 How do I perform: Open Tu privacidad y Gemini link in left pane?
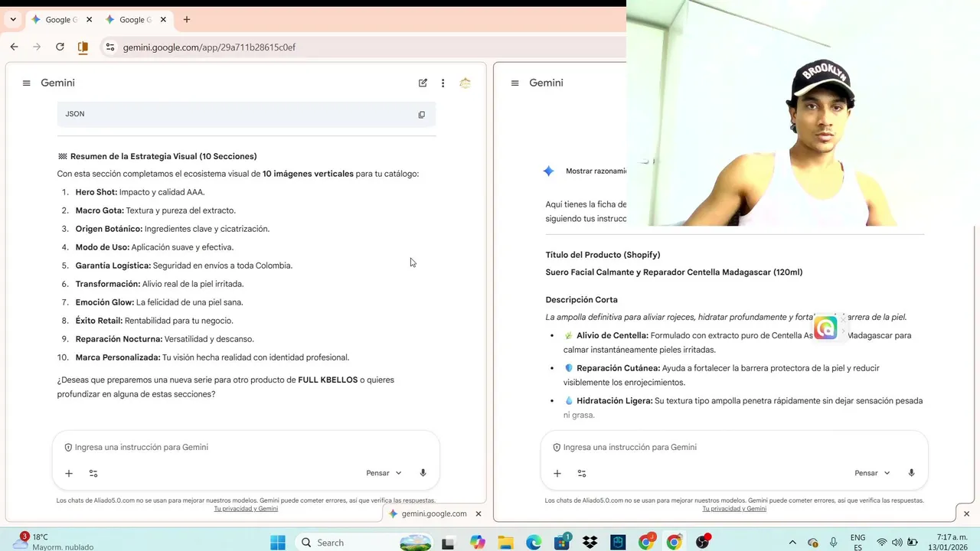[246, 509]
